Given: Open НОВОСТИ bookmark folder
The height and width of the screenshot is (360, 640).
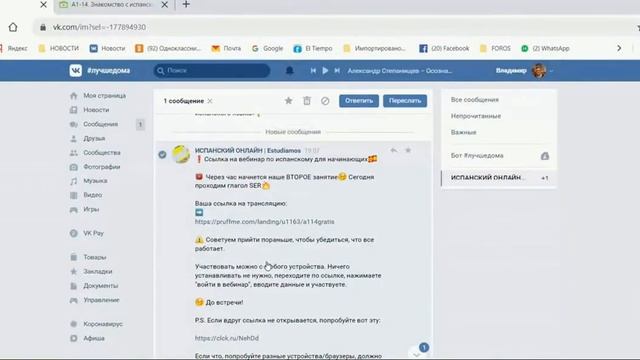Looking at the screenshot, I should [58, 48].
